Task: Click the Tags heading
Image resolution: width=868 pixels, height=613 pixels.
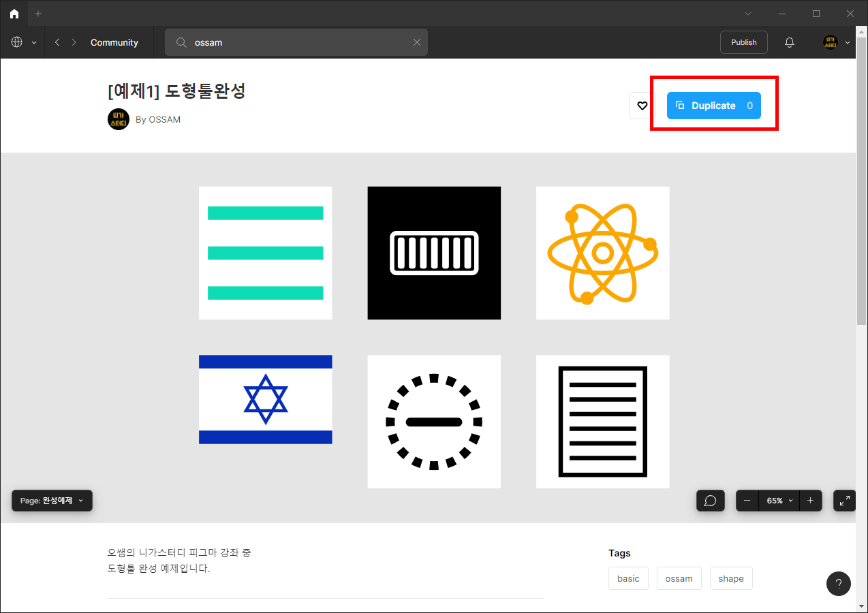Action: (x=619, y=553)
